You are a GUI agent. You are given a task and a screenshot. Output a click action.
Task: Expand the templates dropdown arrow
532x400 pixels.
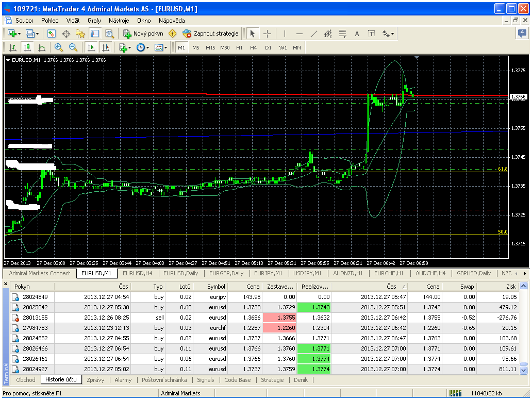(x=165, y=48)
